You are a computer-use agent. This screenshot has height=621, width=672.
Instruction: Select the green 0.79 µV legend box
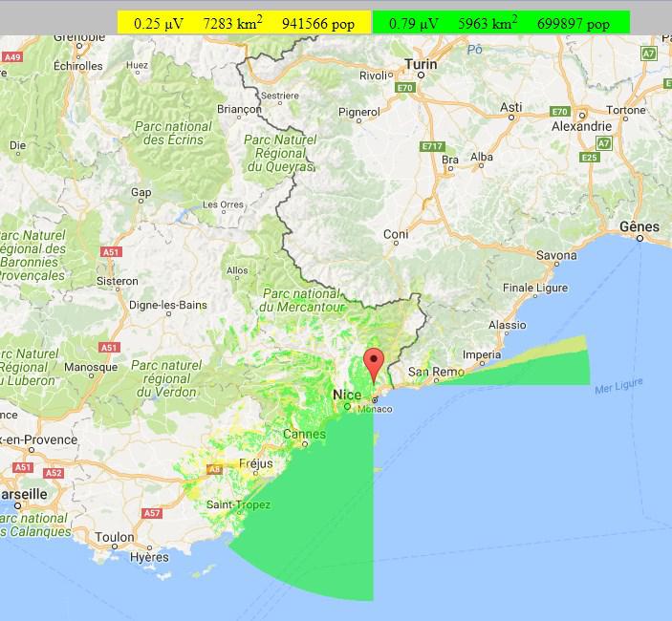[500, 23]
